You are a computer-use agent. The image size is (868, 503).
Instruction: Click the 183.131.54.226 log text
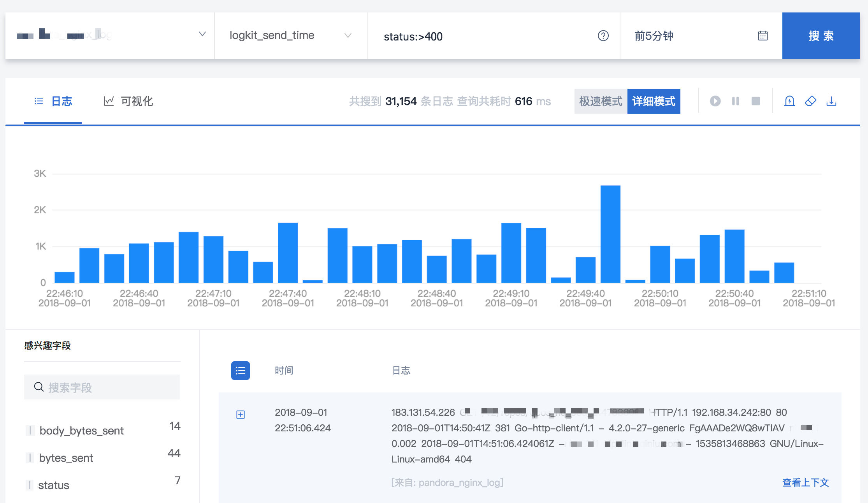click(x=423, y=412)
